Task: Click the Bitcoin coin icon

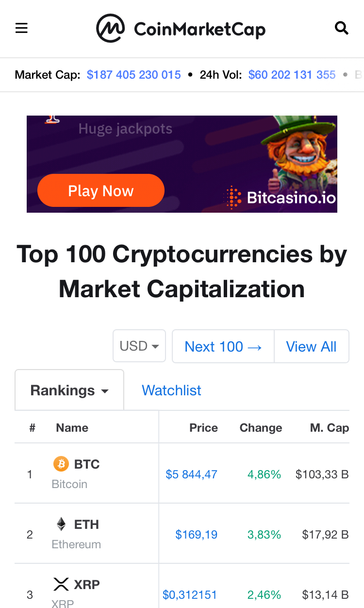Action: click(x=61, y=464)
